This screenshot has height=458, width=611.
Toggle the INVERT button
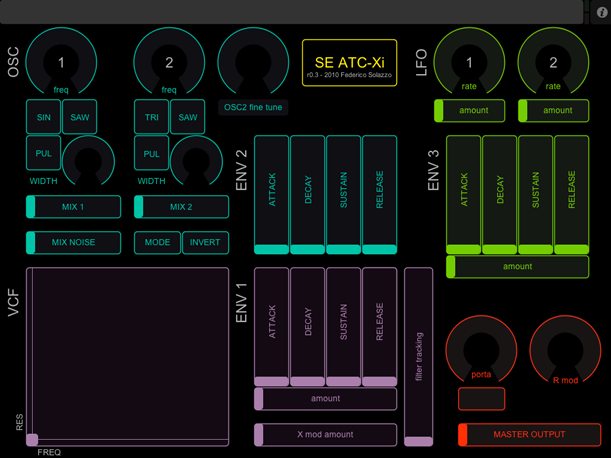coord(205,242)
